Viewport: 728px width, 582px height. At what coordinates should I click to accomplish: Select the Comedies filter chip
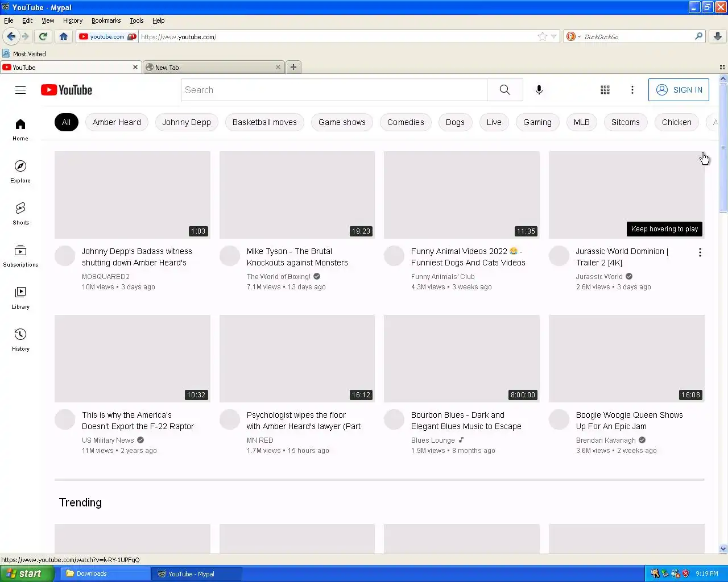[x=406, y=122]
